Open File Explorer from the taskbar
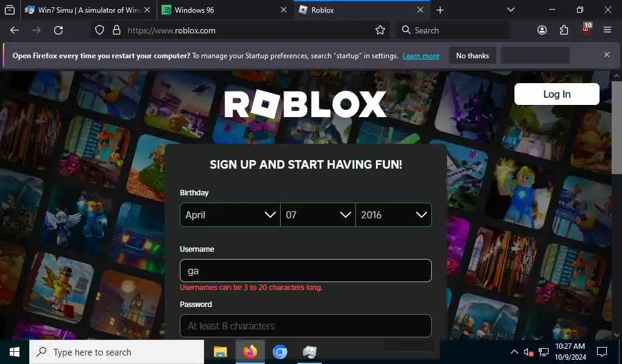Viewport: 622px width, 364px height. tap(220, 352)
